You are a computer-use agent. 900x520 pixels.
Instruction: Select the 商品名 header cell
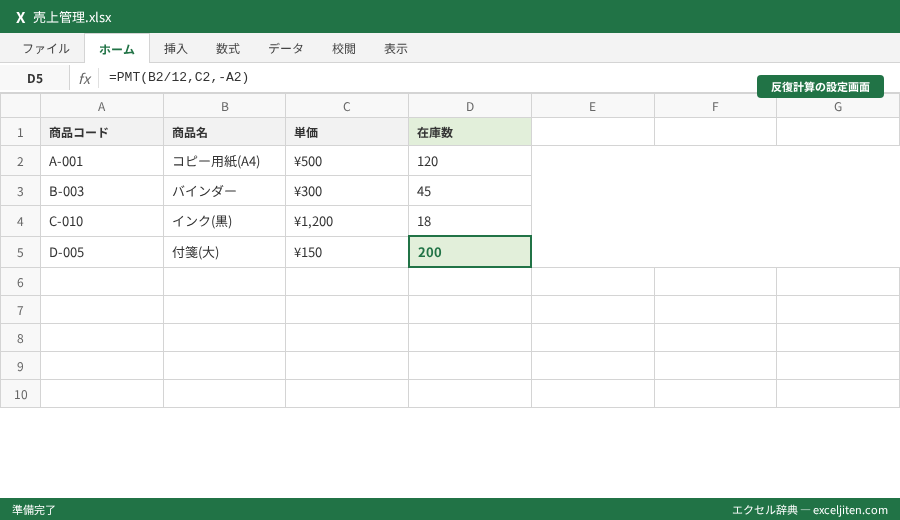[x=224, y=132]
